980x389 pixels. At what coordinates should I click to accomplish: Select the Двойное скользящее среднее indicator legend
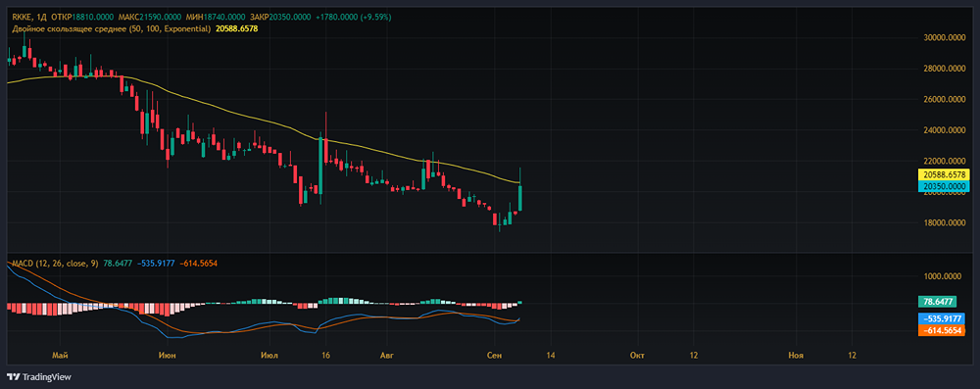112,28
